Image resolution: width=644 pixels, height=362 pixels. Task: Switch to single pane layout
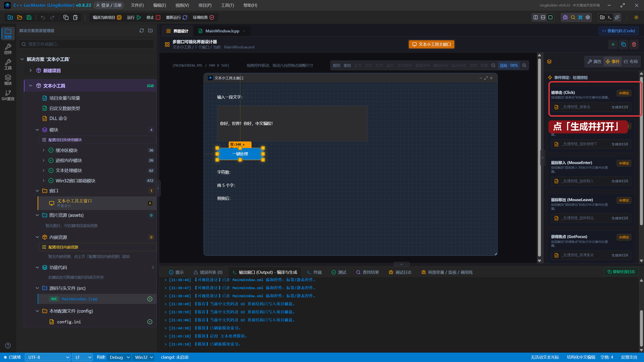[x=550, y=17]
